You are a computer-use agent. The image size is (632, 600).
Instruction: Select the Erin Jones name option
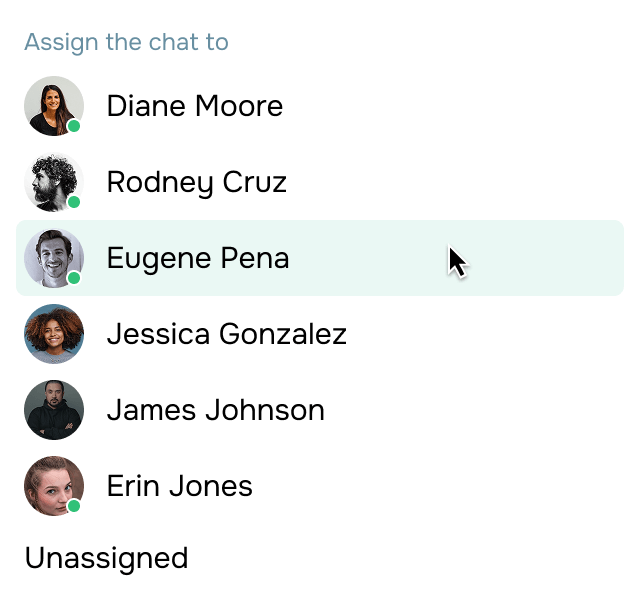tap(179, 486)
